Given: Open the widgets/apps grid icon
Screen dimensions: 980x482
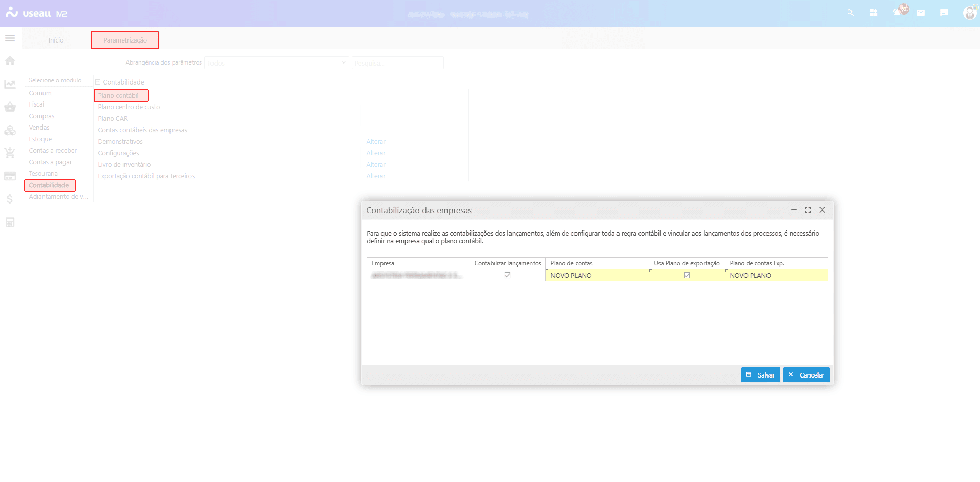Looking at the screenshot, I should pyautogui.click(x=874, y=13).
